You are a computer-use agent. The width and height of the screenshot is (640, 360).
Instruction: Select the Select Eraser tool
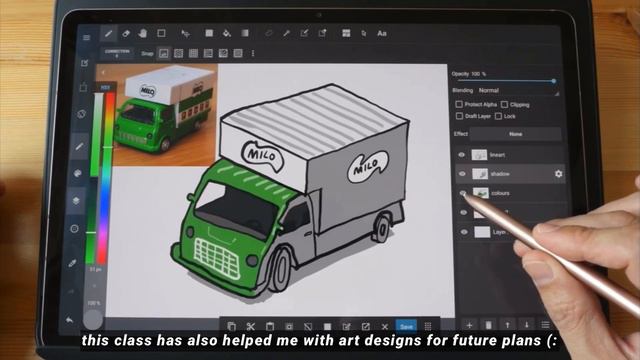pyautogui.click(x=322, y=33)
